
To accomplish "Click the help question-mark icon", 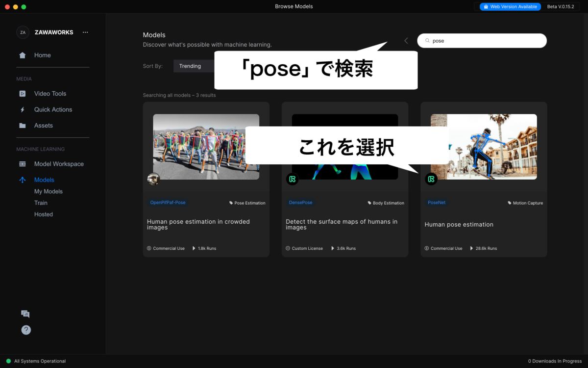I will tap(25, 330).
